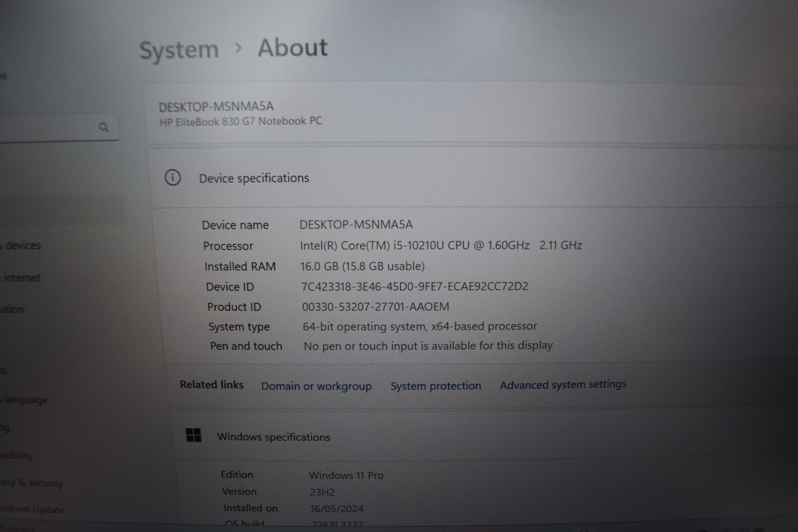Click the Device ID label
Image resolution: width=798 pixels, height=532 pixels.
230,287
